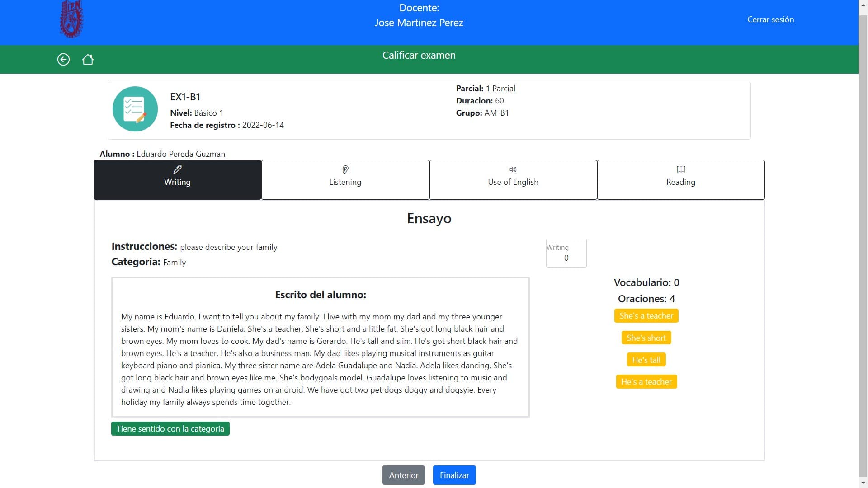Click the IPN school logo
This screenshot has width=868, height=488.
tap(71, 19)
